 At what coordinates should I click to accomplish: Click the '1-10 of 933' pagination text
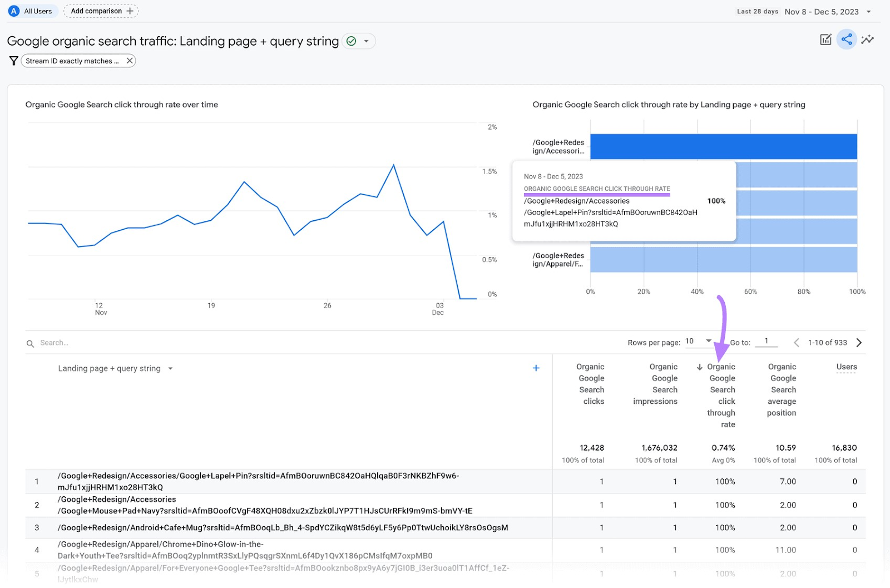tap(827, 343)
